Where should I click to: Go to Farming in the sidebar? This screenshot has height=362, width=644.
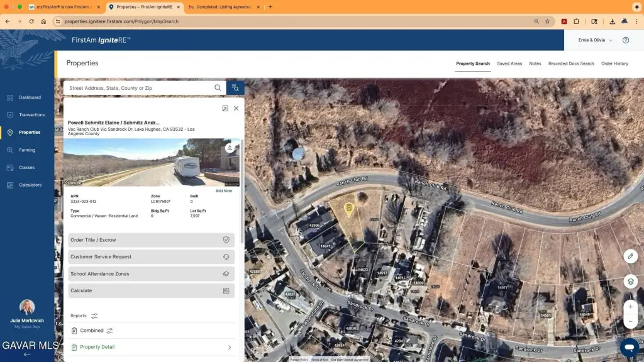(27, 150)
